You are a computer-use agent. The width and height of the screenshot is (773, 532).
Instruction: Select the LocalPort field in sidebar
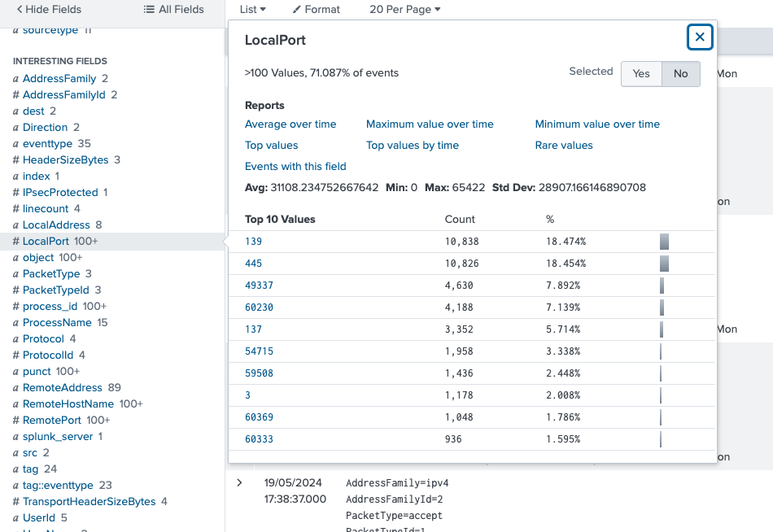tap(46, 241)
